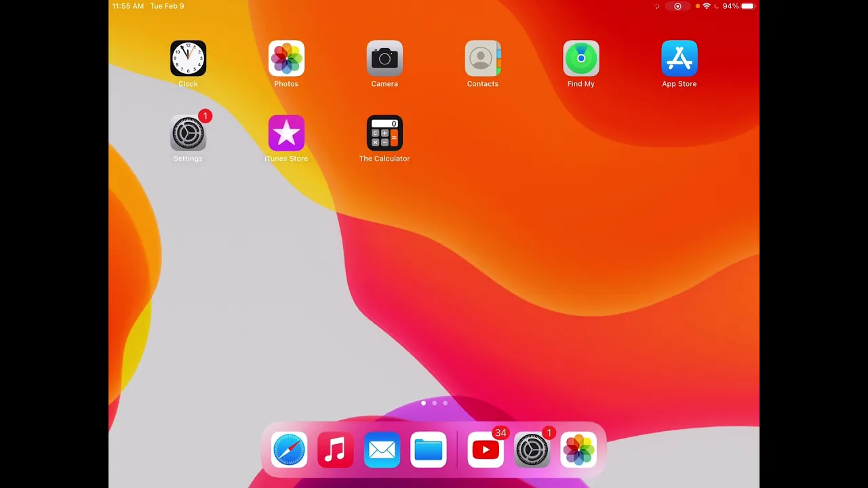
Task: Launch Safari from the dock
Action: [289, 450]
